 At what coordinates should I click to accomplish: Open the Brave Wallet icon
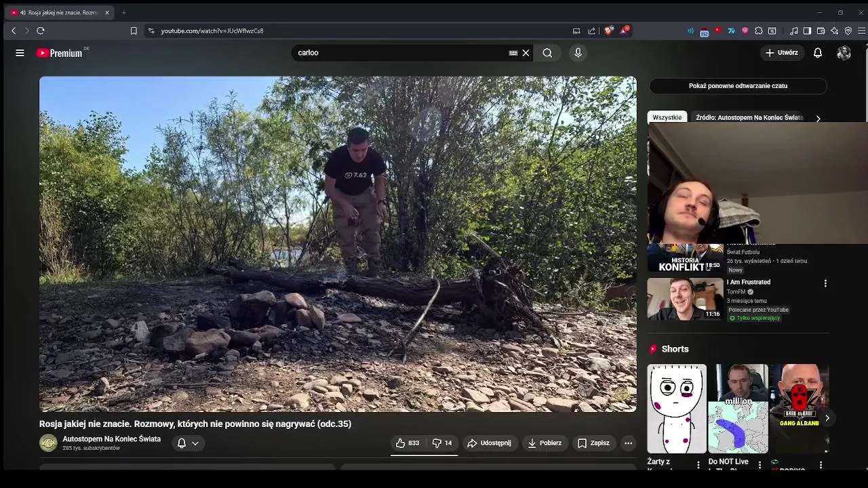tap(821, 30)
